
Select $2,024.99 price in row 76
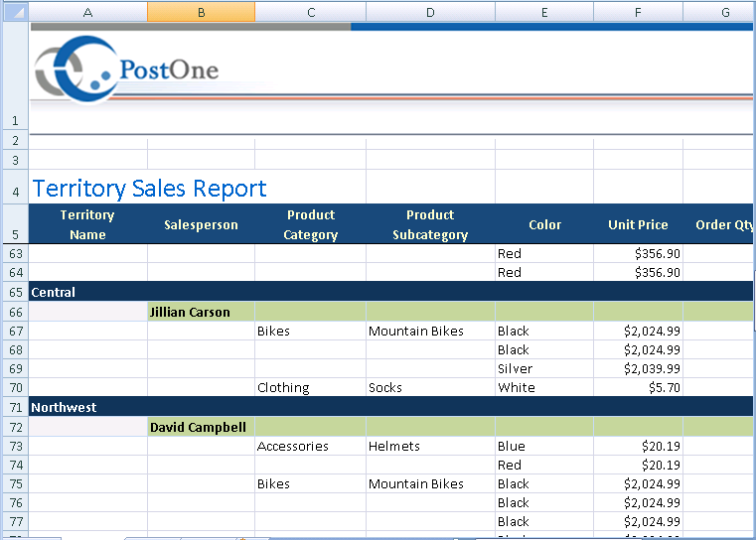(x=638, y=502)
